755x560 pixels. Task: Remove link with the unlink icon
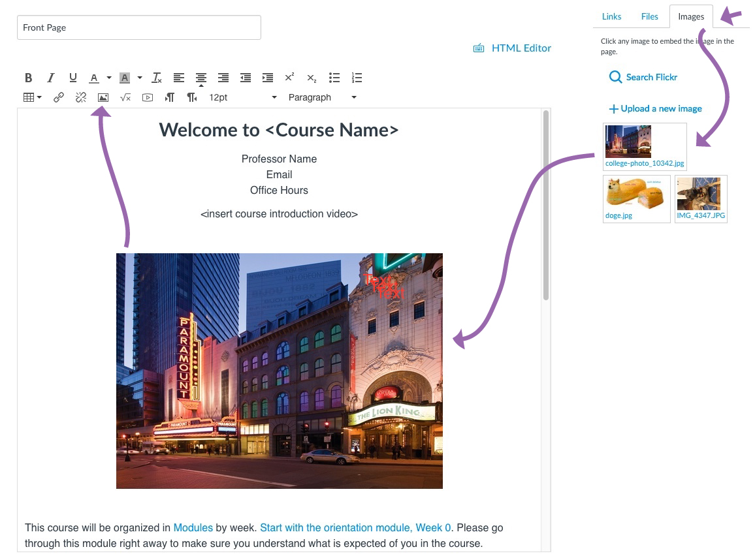(x=81, y=97)
